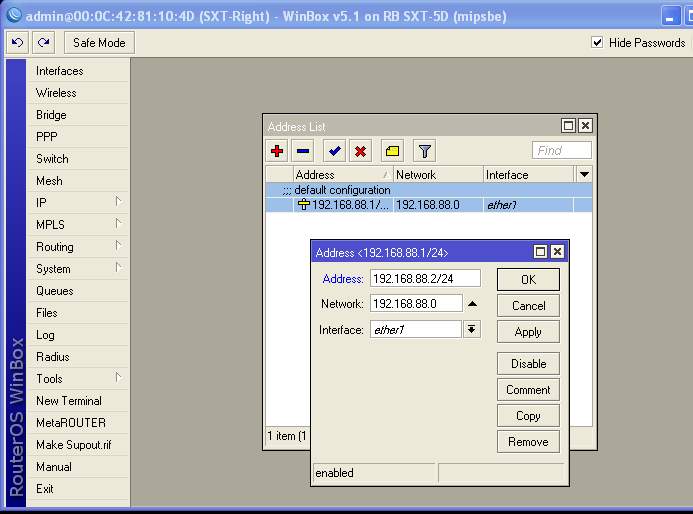Click Cancel in Address dialog
The image size is (693, 514).
[528, 306]
